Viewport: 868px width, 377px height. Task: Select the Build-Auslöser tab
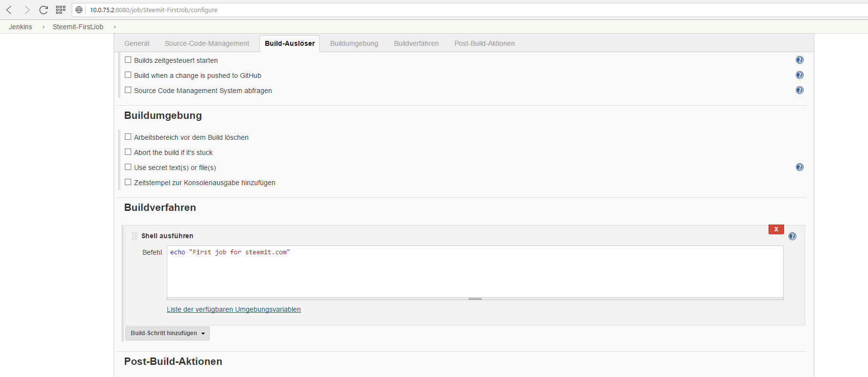(290, 43)
